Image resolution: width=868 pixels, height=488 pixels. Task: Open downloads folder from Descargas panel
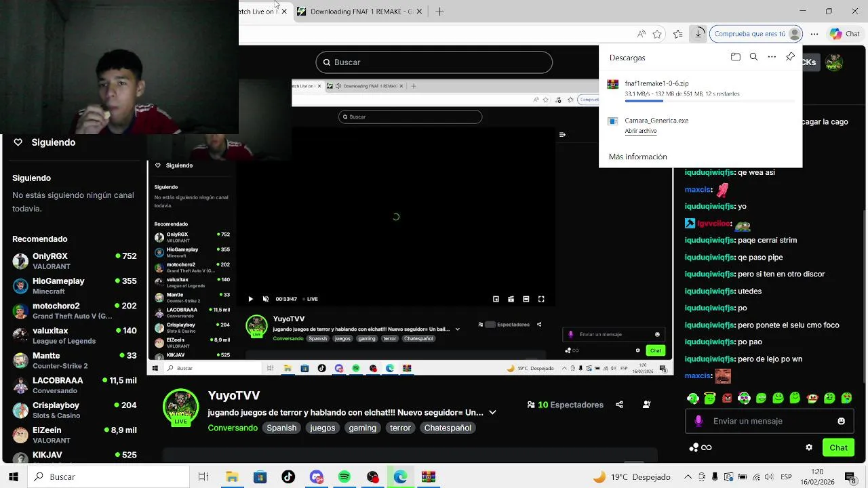pyautogui.click(x=735, y=58)
